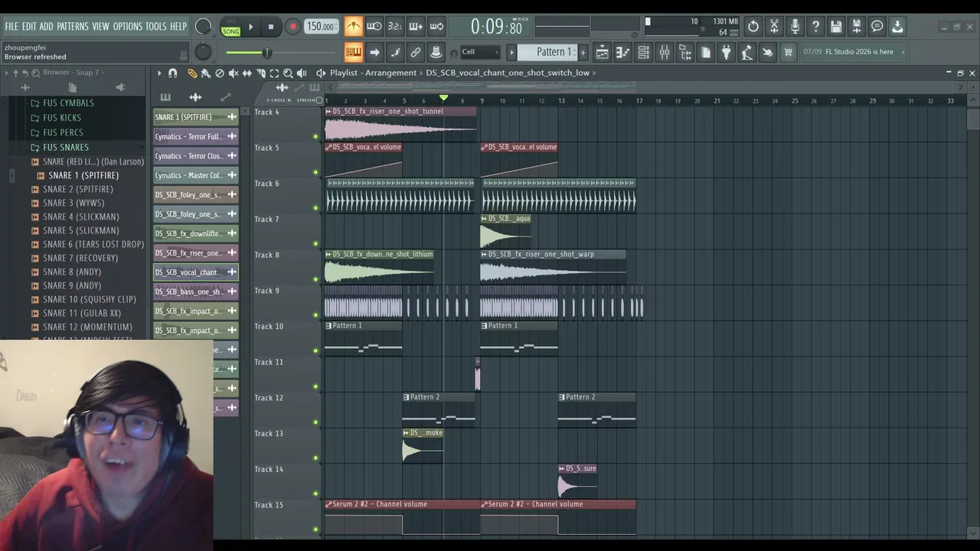Open the shopping cart store icon
Viewport: 980px width, 551px height.
click(788, 52)
